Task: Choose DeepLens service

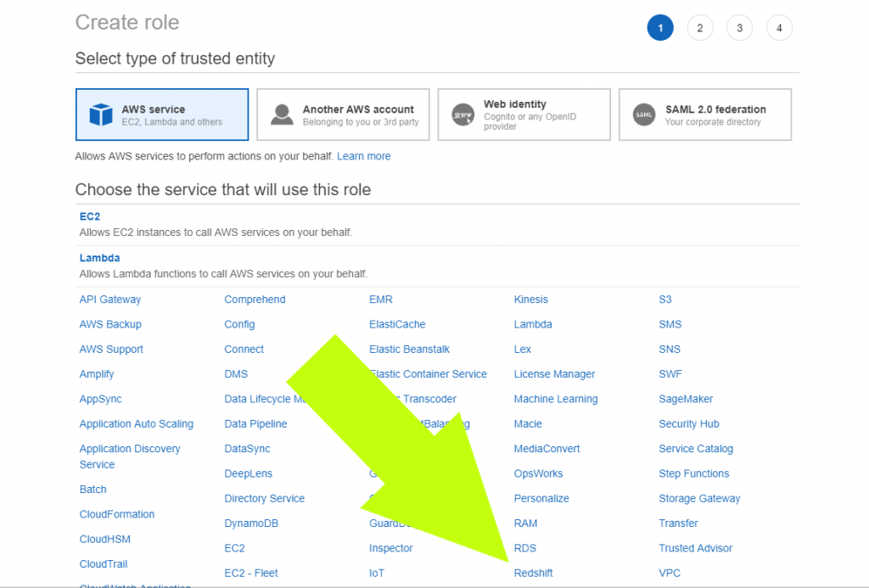Action: pyautogui.click(x=249, y=473)
